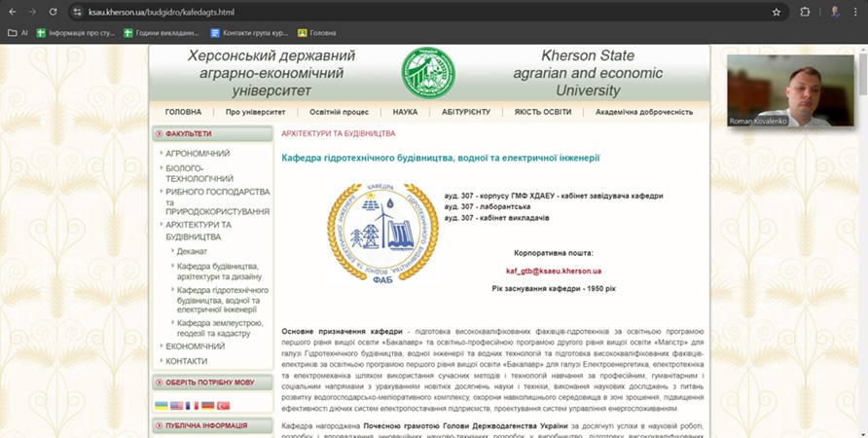Click 'Kherson State agrarian and economic University' title
Screen dimensions: 868x438
588,73
